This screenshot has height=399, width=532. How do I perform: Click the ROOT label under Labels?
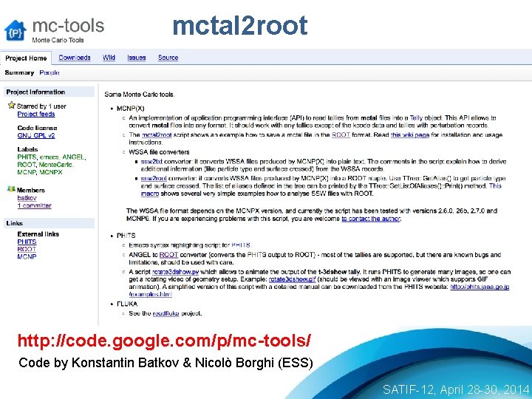pyautogui.click(x=26, y=165)
